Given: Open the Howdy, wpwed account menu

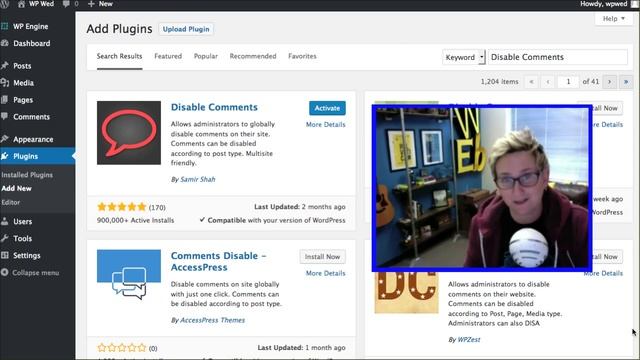Looking at the screenshot, I should click(x=608, y=4).
